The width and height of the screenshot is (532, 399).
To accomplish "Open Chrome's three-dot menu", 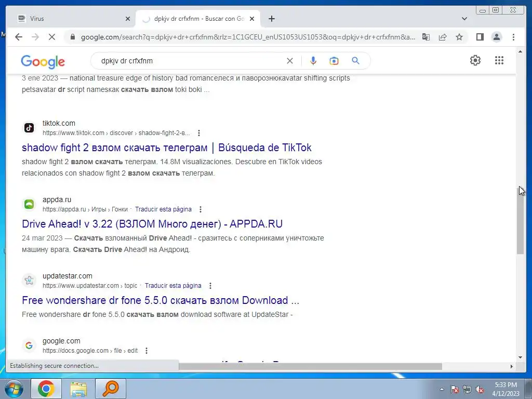I will pos(513,37).
